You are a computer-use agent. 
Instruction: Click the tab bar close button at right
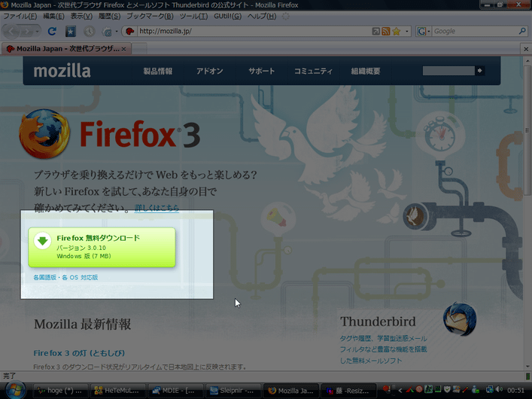coord(526,49)
